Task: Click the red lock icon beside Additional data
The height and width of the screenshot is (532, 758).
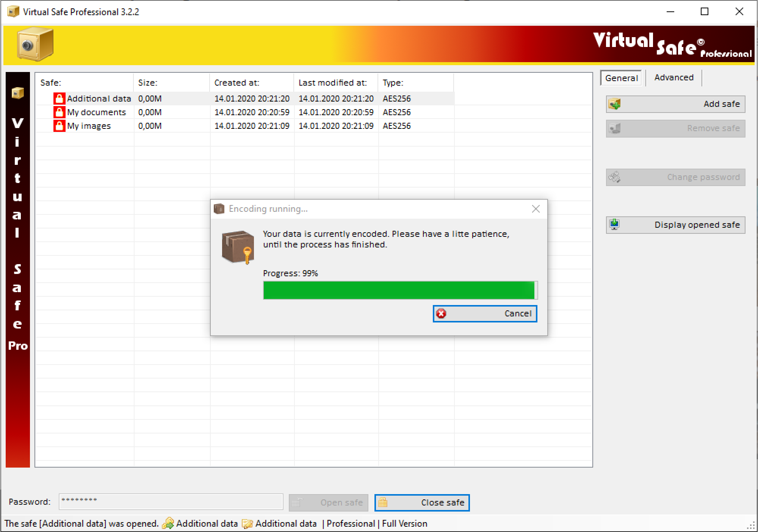Action: tap(59, 99)
